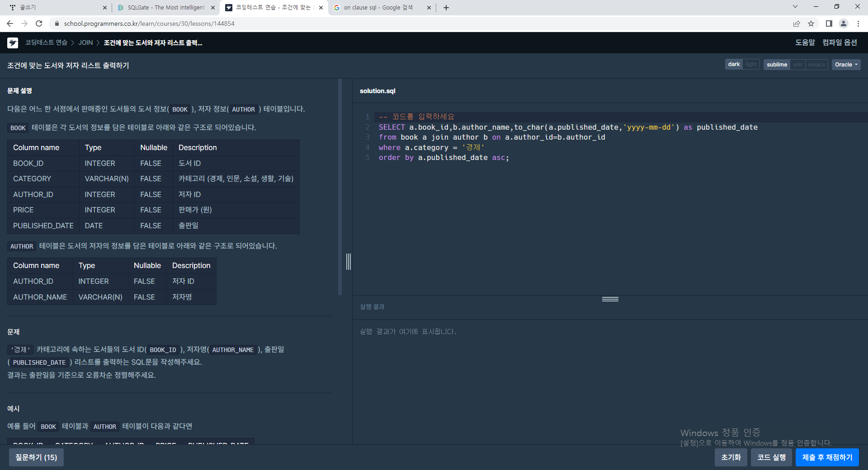This screenshot has height=470, width=868.
Task: Switch to the SQLGate tab
Action: pyautogui.click(x=165, y=8)
